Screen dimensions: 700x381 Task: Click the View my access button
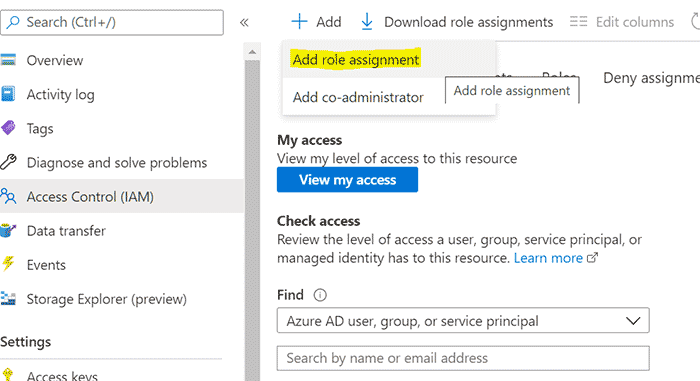(x=347, y=180)
